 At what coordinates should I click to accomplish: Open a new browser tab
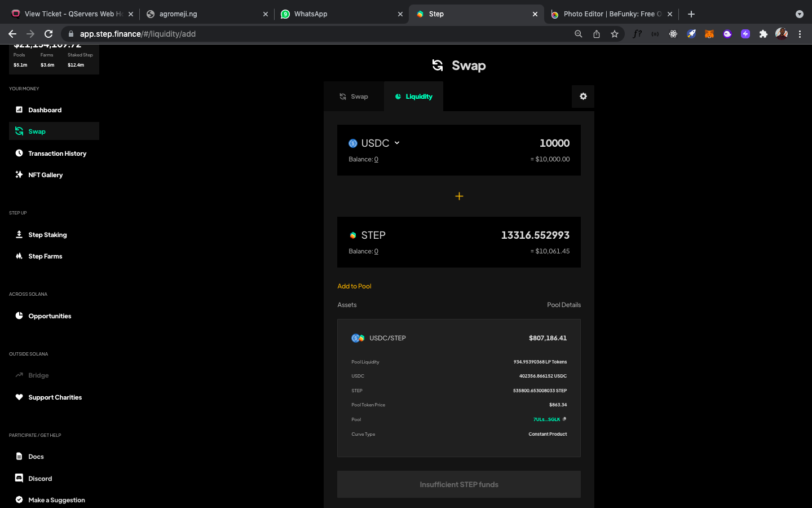click(x=691, y=14)
